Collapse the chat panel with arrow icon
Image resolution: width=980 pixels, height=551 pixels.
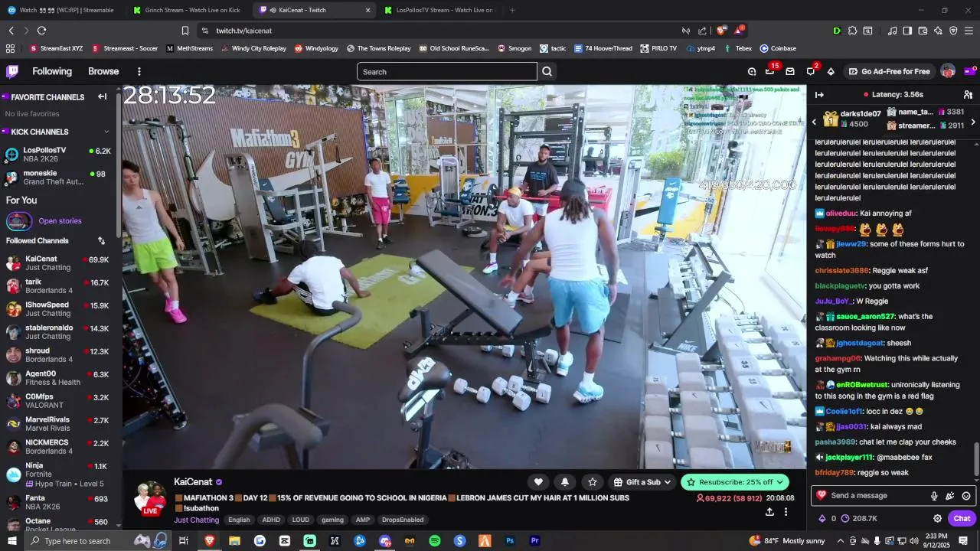click(819, 95)
